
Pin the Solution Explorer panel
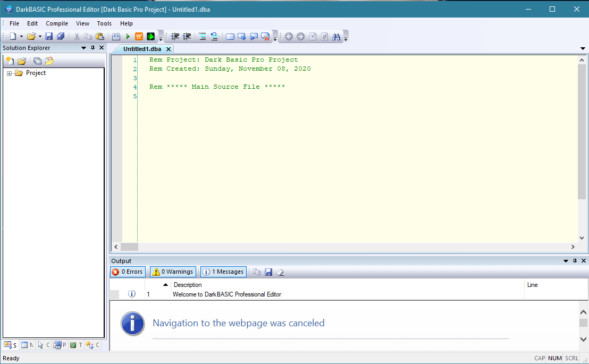tap(93, 48)
